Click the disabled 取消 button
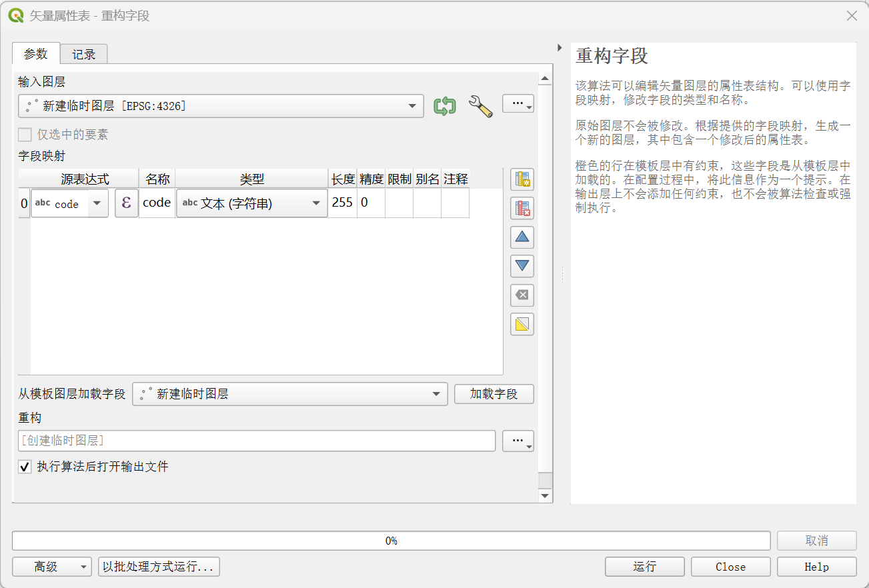This screenshot has height=588, width=869. pyautogui.click(x=817, y=541)
